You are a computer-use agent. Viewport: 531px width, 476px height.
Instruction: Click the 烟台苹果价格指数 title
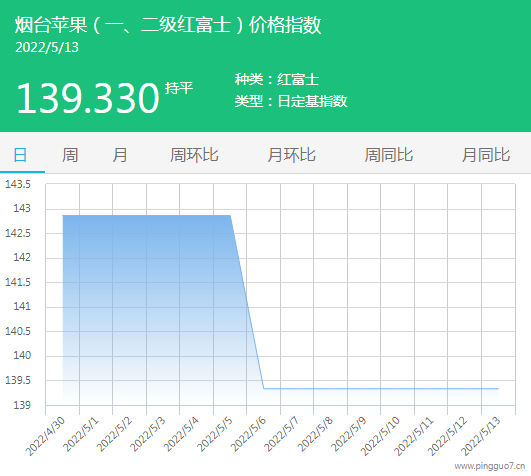click(168, 25)
